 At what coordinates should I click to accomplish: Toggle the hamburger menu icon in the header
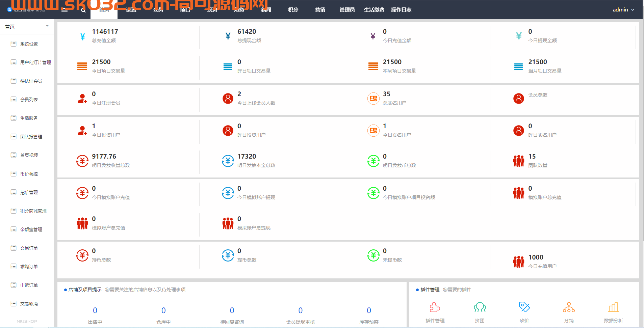pyautogui.click(x=65, y=10)
